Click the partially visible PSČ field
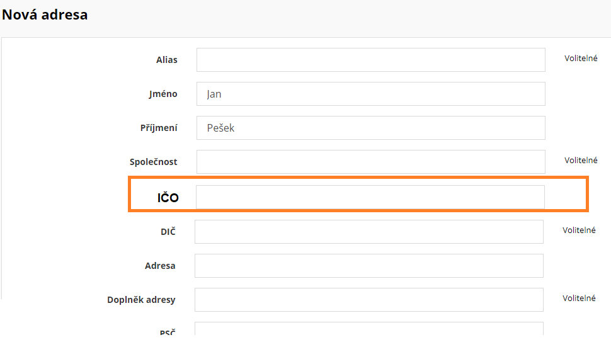611x364 pixels. click(368, 328)
